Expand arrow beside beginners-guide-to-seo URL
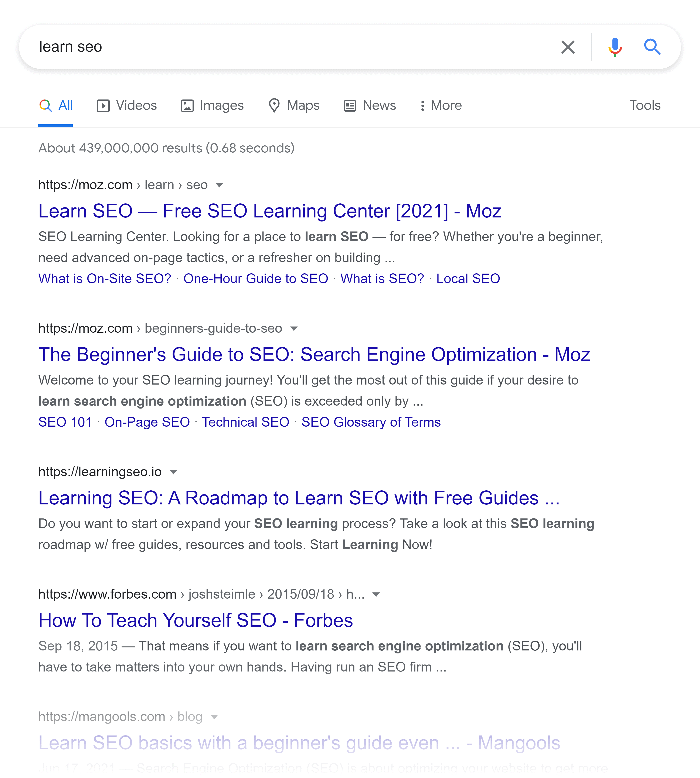 [294, 329]
